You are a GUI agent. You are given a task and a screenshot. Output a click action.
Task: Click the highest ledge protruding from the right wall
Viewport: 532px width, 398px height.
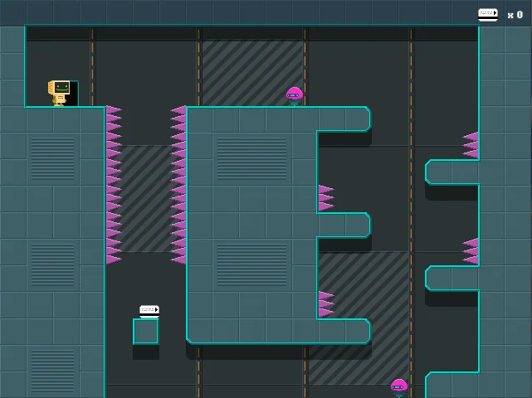tap(452, 172)
